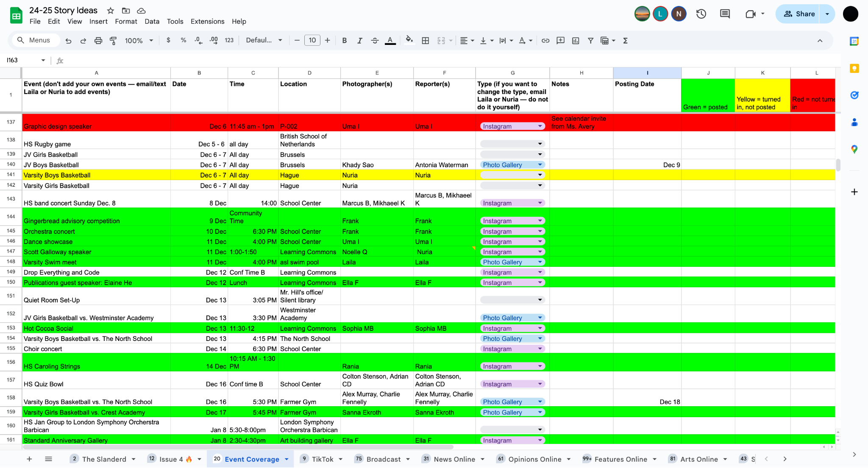This screenshot has height=468, width=868.
Task: Toggle strikethrough formatting
Action: [375, 41]
